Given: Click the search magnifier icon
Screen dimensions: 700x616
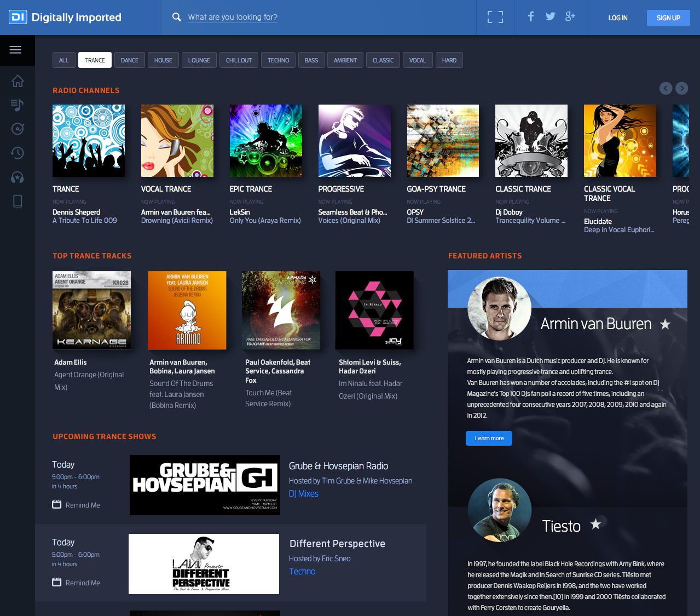Looking at the screenshot, I should pyautogui.click(x=177, y=17).
